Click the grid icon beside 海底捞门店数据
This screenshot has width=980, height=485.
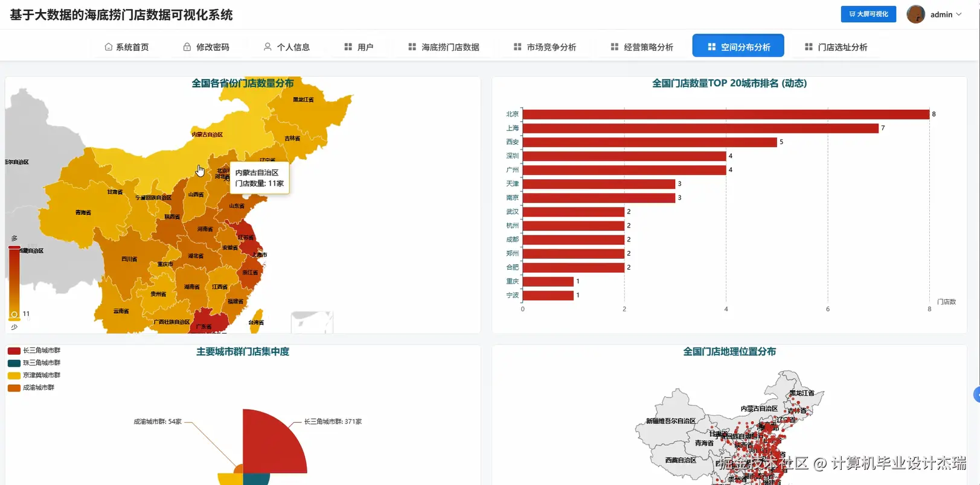[412, 46]
